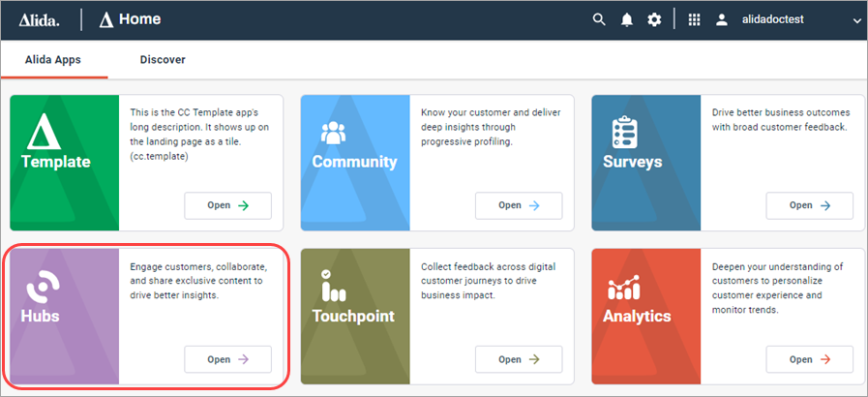Click the search magnifier icon in header
Viewport: 868px width, 397px height.
[599, 20]
